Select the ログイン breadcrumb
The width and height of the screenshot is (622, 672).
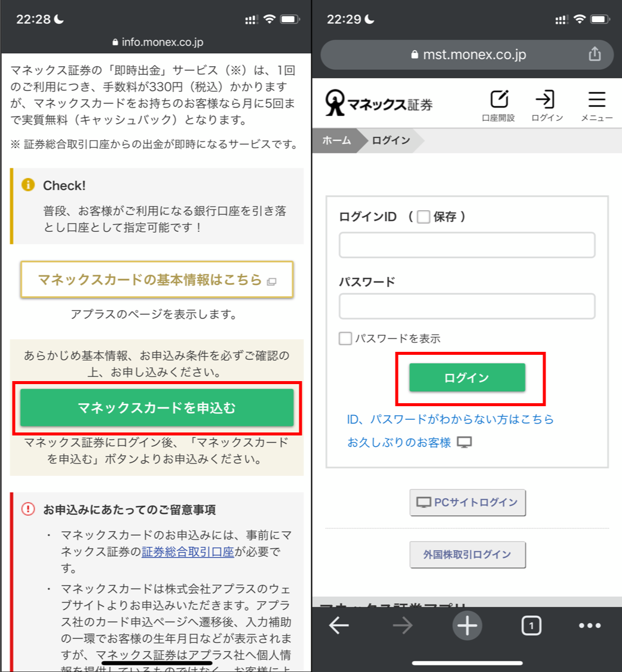[x=391, y=140]
